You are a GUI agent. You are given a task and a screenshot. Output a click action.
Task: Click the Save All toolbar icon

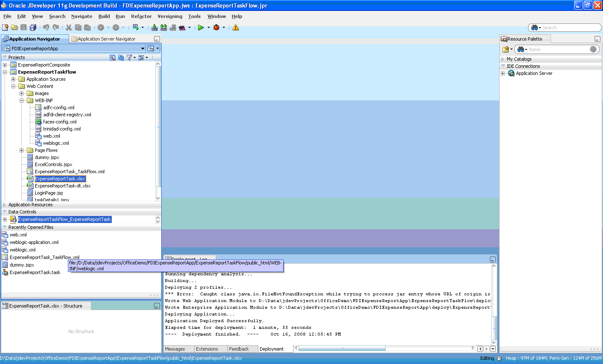[33, 28]
